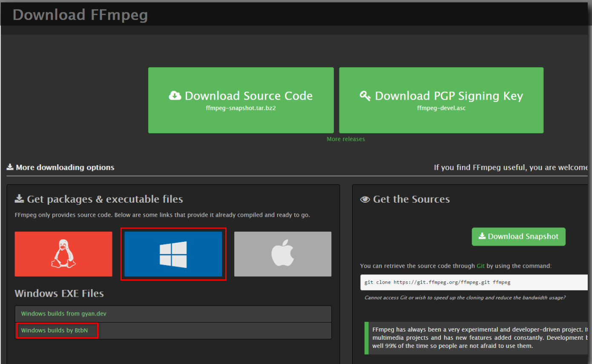Click the Download Snapshot button
Viewport: 592px width, 364px height.
(519, 237)
